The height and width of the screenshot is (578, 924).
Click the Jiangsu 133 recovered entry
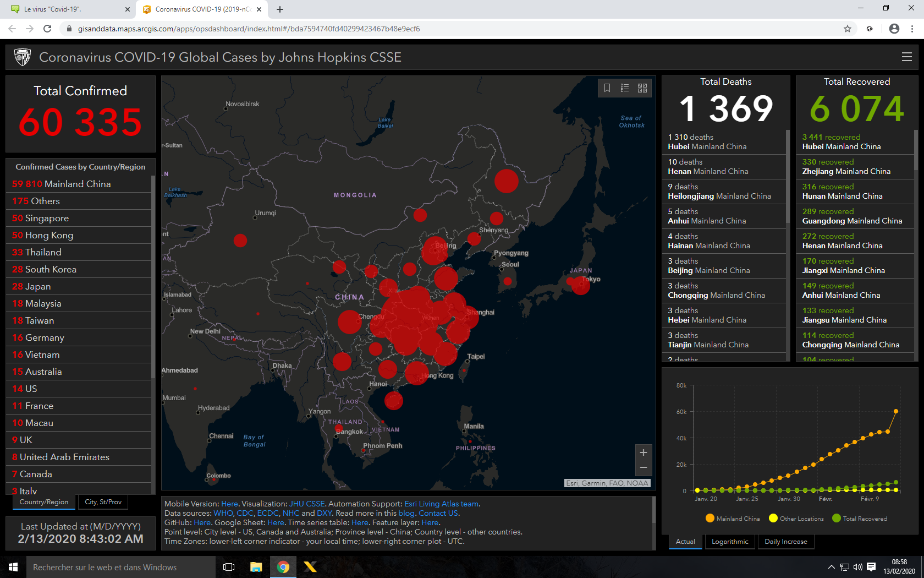coord(855,315)
